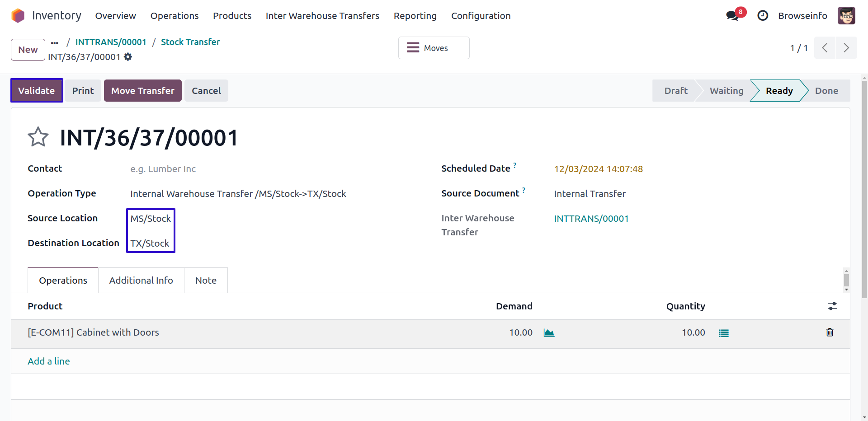Open the activities clock icon

pyautogui.click(x=763, y=16)
